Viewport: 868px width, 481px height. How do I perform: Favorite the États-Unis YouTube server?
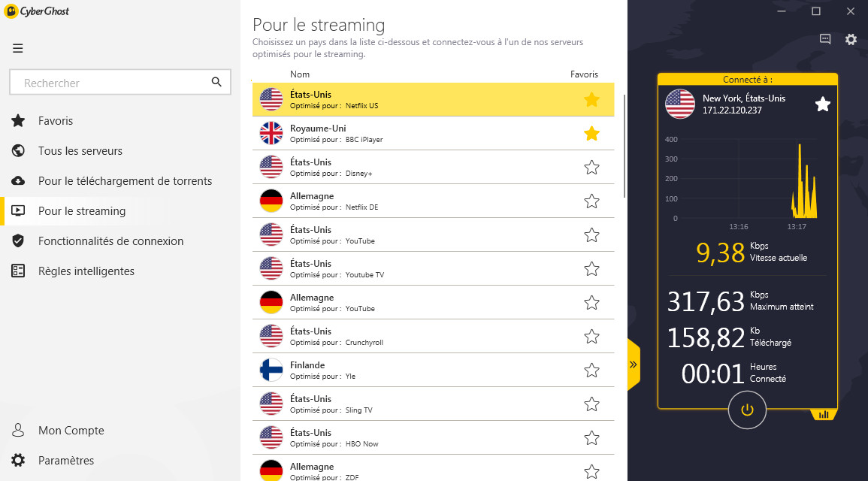point(591,234)
